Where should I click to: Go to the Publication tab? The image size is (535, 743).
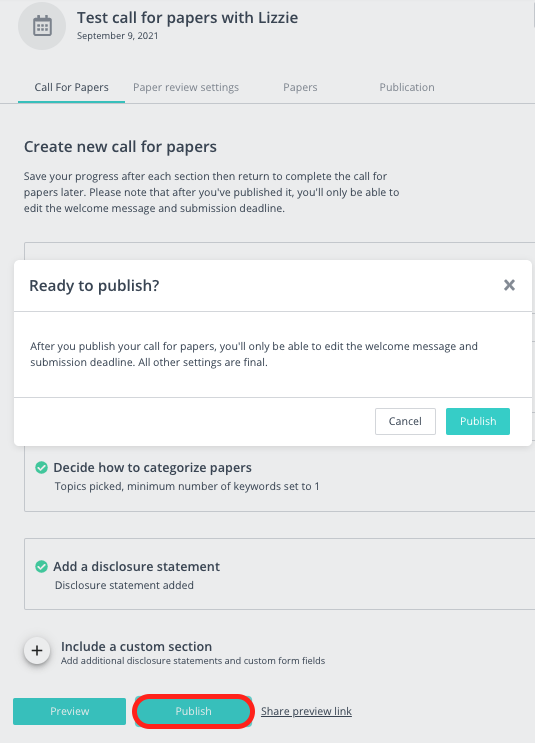tap(407, 87)
